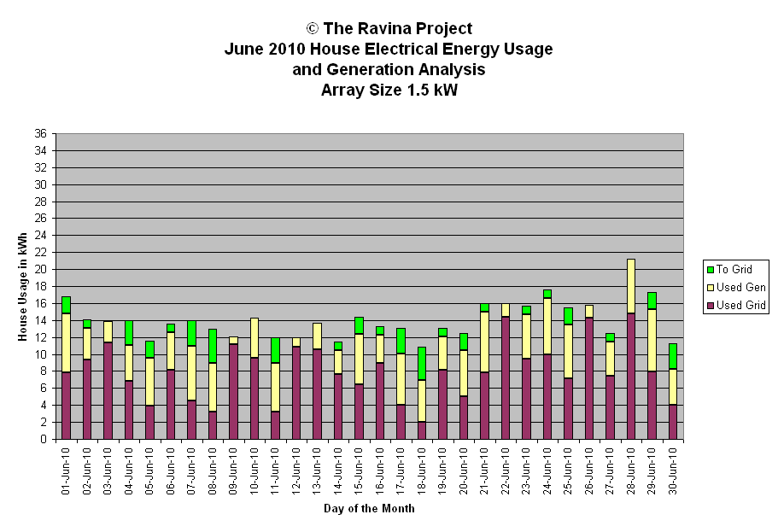Select the yellow Used Gen bar for 10-Jun-10
Screen dimensions: 778x532
pos(254,338)
